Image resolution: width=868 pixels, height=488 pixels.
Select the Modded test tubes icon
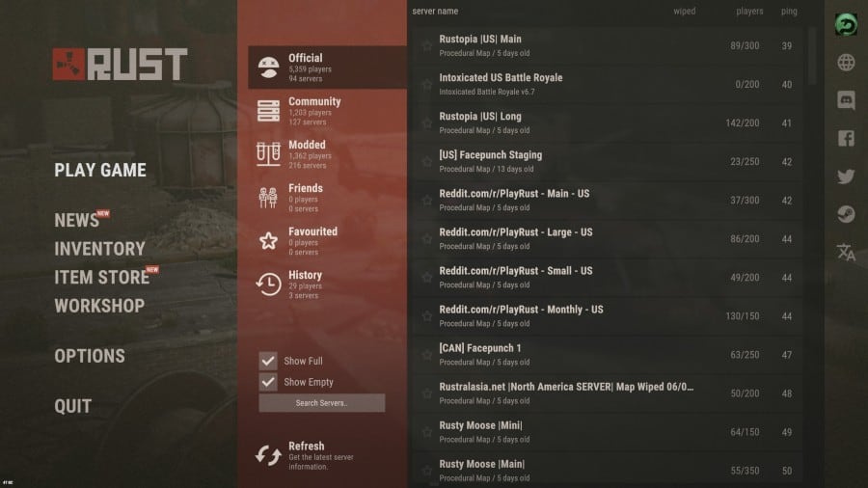(x=268, y=153)
